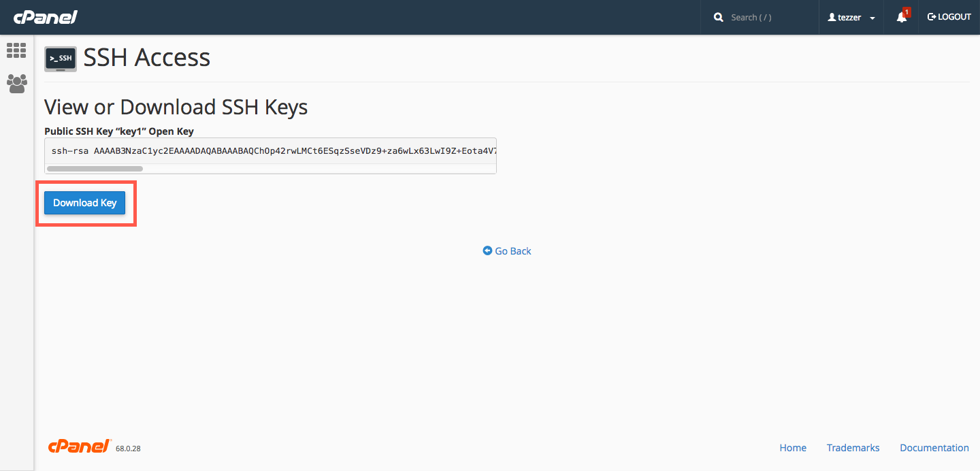Click the key box horizontal scrollbar
Viewport: 980px width, 471px height.
coord(95,168)
